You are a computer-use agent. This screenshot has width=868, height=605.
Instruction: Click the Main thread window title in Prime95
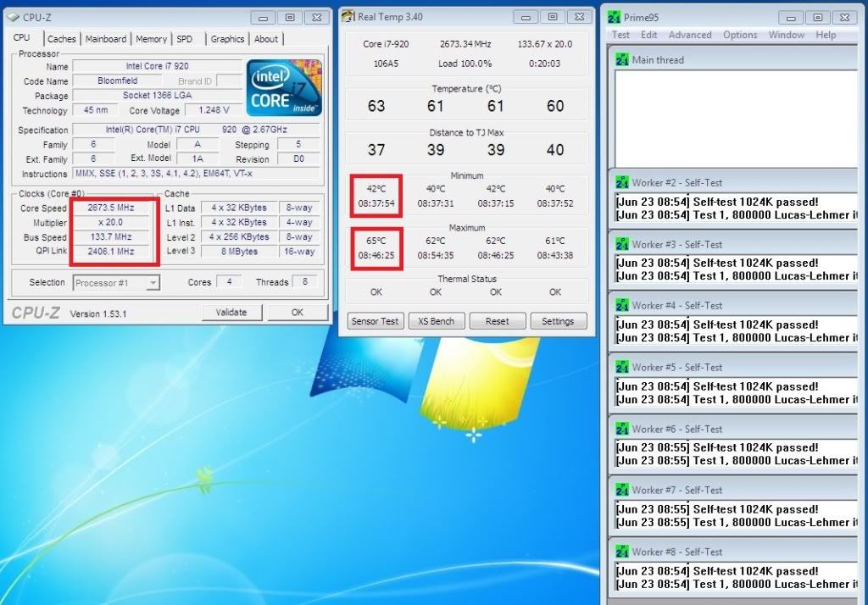658,60
